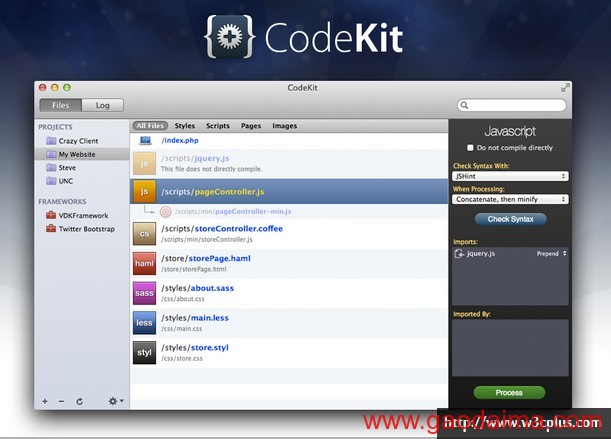The height and width of the screenshot is (439, 611).
Task: Click jquery.js in the Imports list
Action: [481, 254]
